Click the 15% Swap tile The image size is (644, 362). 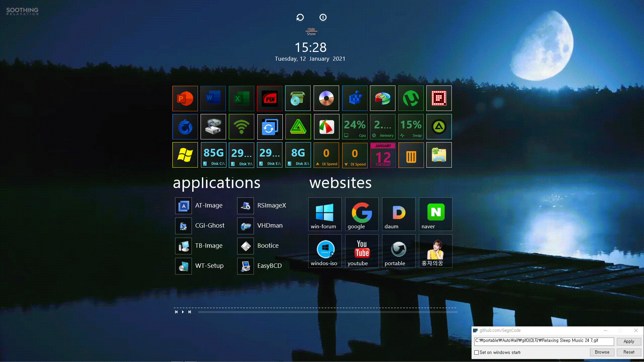pyautogui.click(x=411, y=127)
